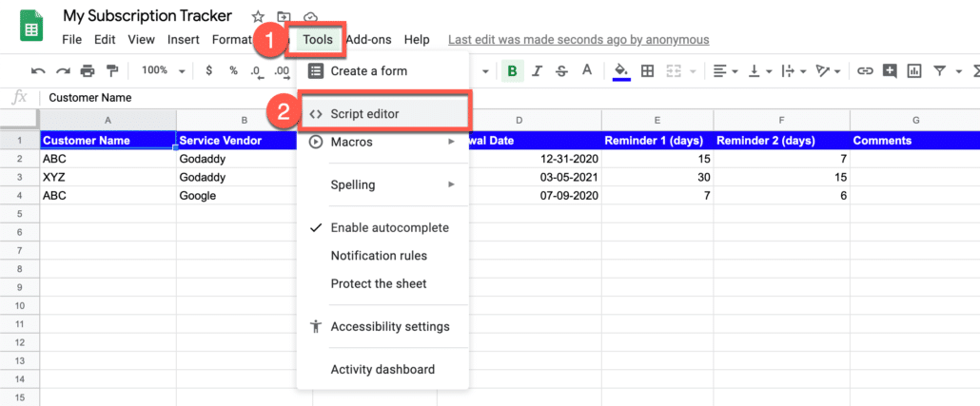Viewport: 980px width, 406px height.
Task: Open filter views dropdown arrow
Action: tap(958, 72)
